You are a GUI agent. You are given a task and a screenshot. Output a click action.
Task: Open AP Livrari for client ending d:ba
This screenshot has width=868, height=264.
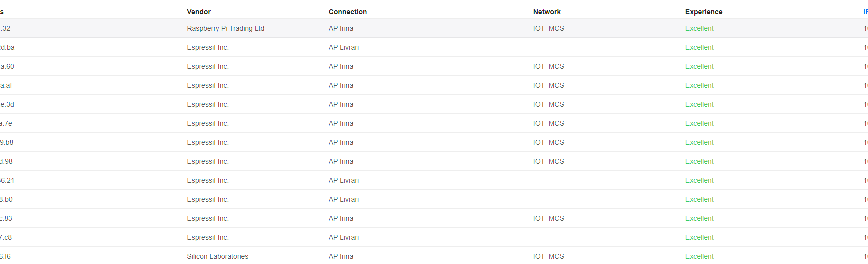point(343,47)
